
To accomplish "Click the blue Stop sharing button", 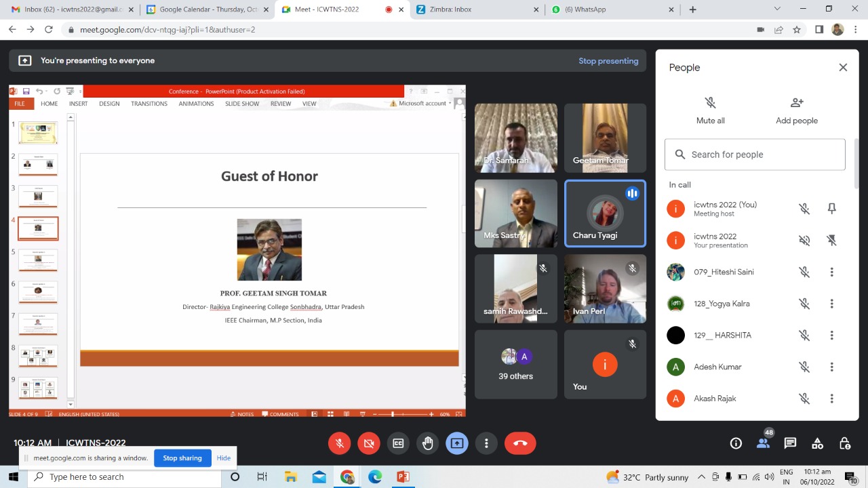I will (x=182, y=458).
